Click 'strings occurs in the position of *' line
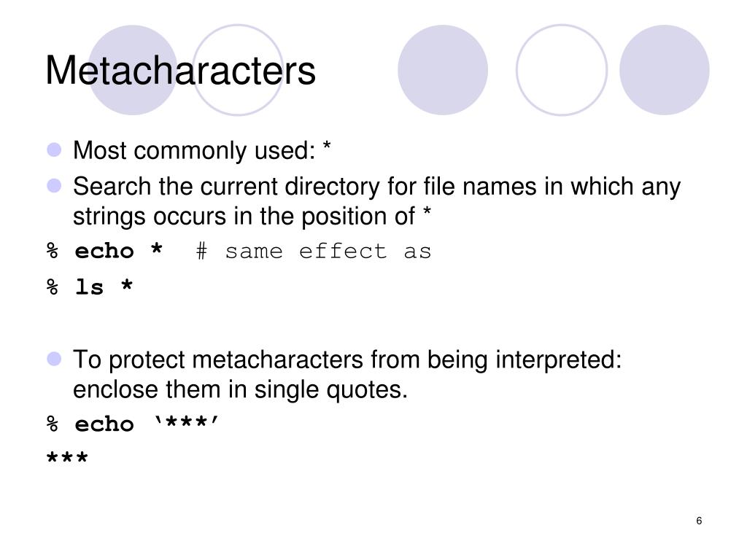This screenshot has height=560, width=747. [x=252, y=216]
